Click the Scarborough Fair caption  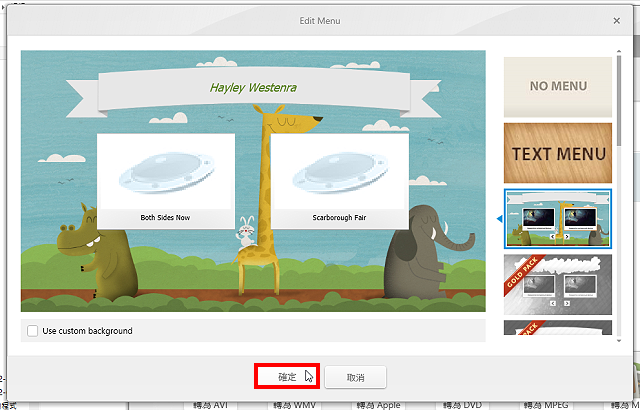339,218
